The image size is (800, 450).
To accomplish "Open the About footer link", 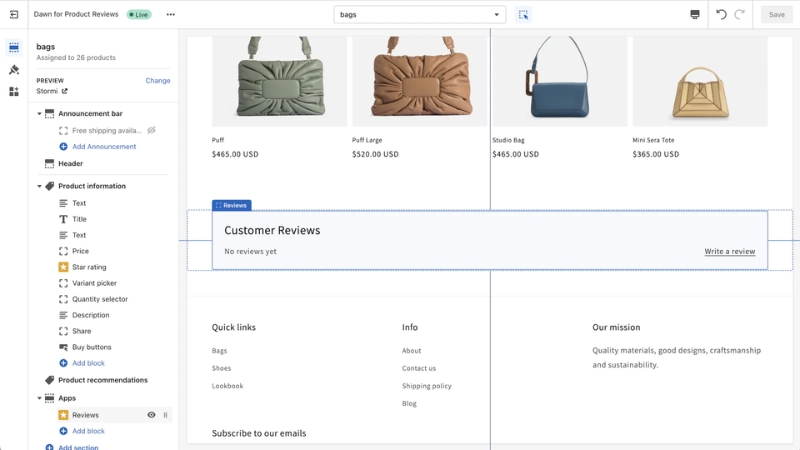I will 411,351.
